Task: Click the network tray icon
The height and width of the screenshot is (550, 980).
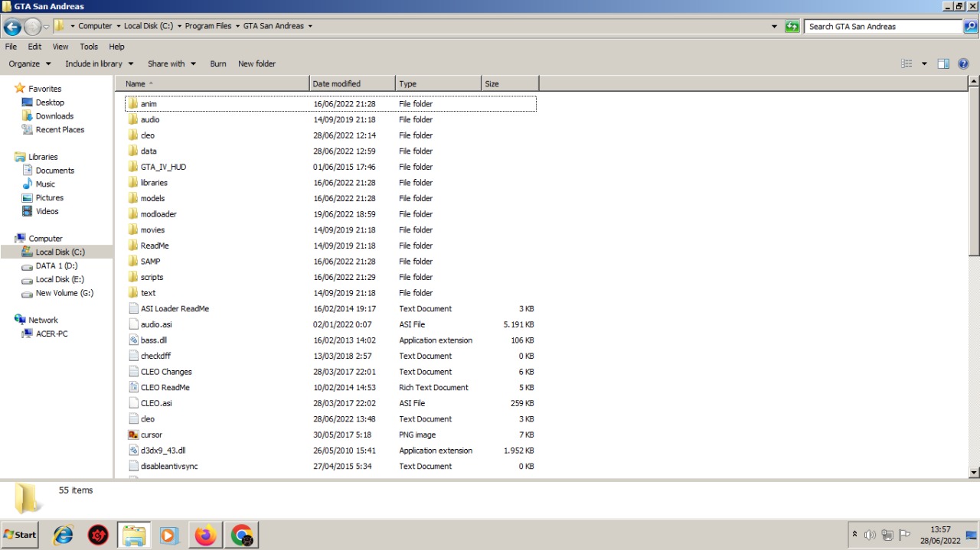Action: 887,535
